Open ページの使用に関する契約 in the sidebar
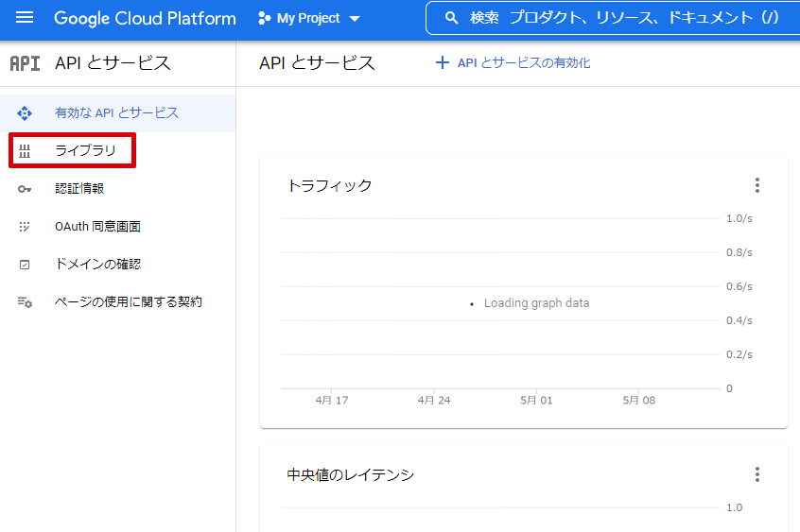800x532 pixels. [x=129, y=301]
